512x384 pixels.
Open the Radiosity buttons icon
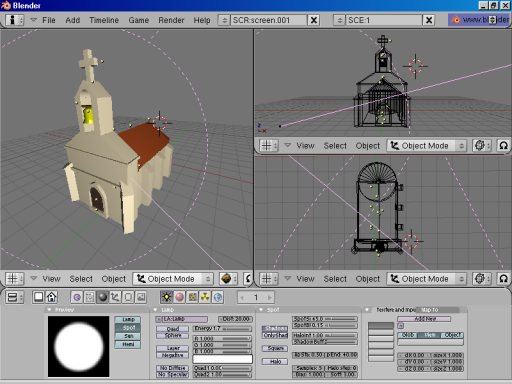(x=205, y=297)
